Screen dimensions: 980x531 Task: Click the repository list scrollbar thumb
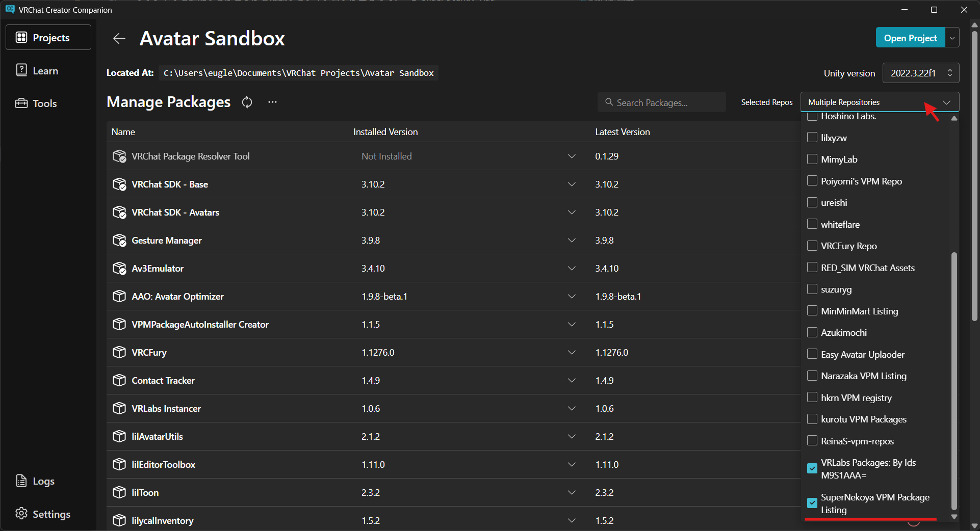point(954,381)
